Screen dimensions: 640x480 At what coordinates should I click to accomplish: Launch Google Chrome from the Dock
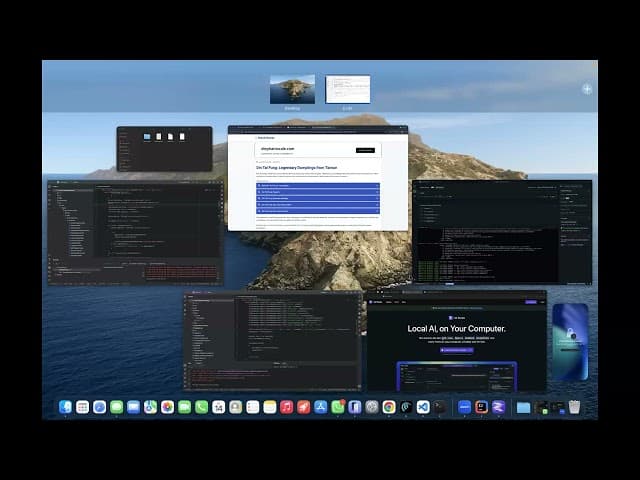click(388, 407)
